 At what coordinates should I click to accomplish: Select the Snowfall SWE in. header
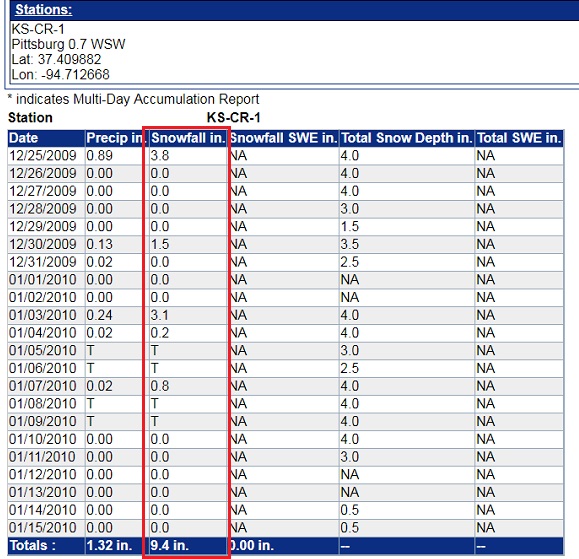click(283, 138)
